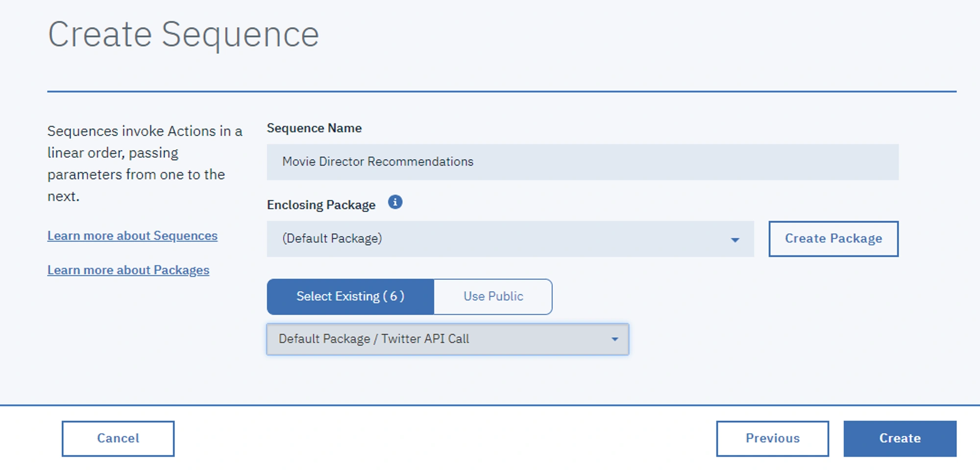
Task: Open the (Default Package) dropdown field
Action: tap(510, 239)
